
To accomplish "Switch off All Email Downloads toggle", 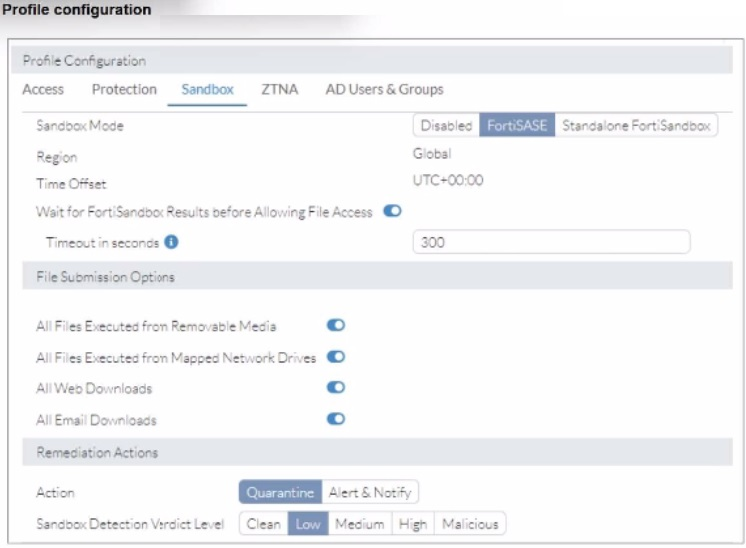I will point(336,419).
